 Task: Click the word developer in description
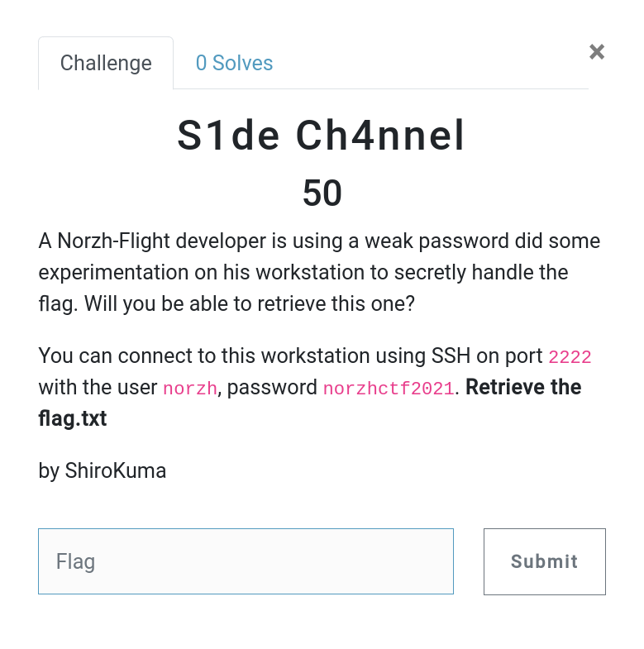coord(228,241)
